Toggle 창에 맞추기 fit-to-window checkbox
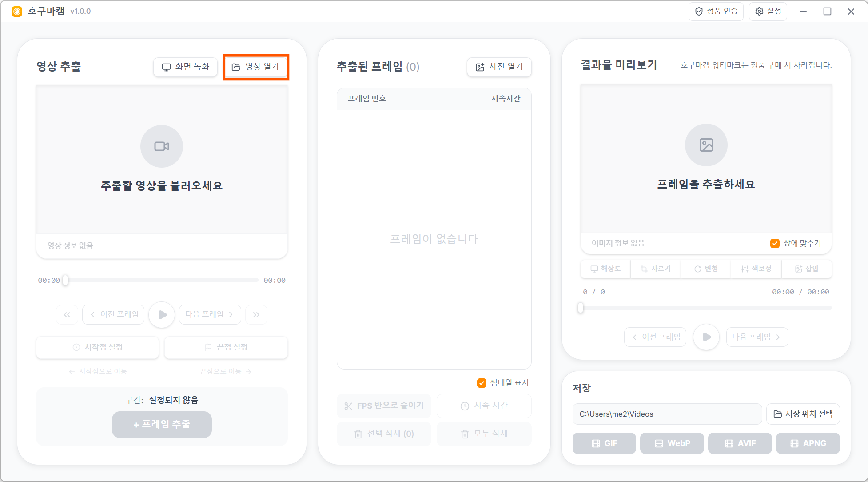This screenshot has width=868, height=482. pyautogui.click(x=775, y=243)
